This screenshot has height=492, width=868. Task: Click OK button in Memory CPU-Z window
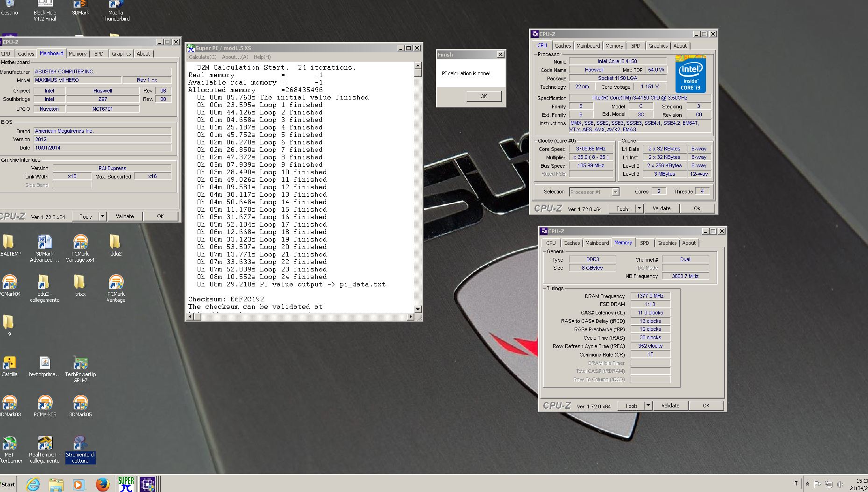tap(706, 406)
